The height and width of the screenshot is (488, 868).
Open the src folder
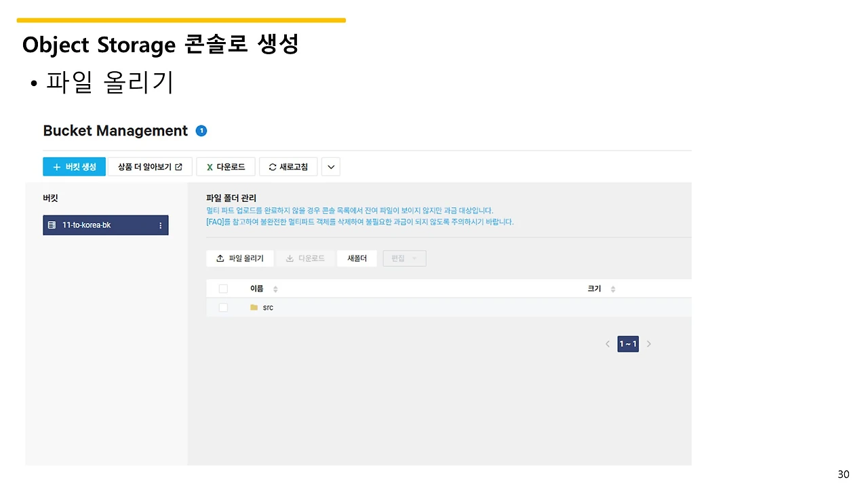click(267, 307)
